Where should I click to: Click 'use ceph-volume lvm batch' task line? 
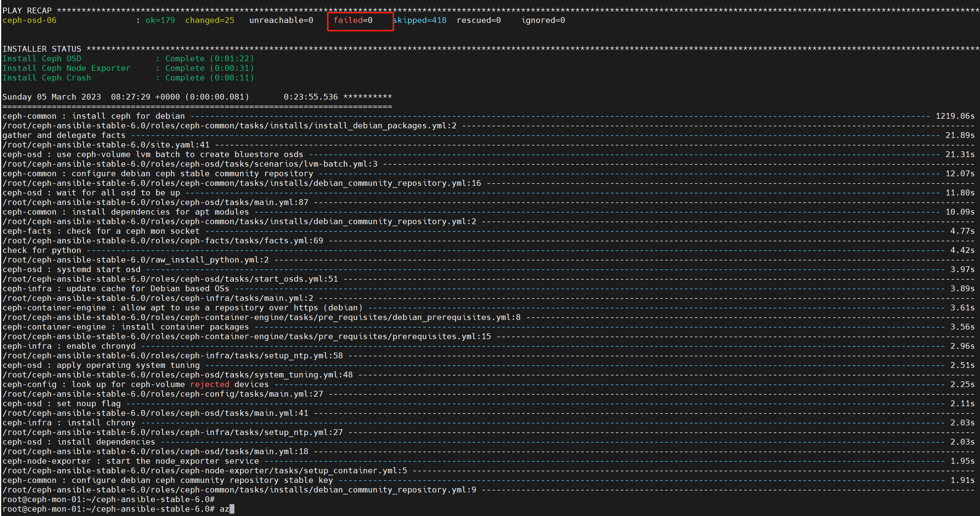[x=153, y=154]
